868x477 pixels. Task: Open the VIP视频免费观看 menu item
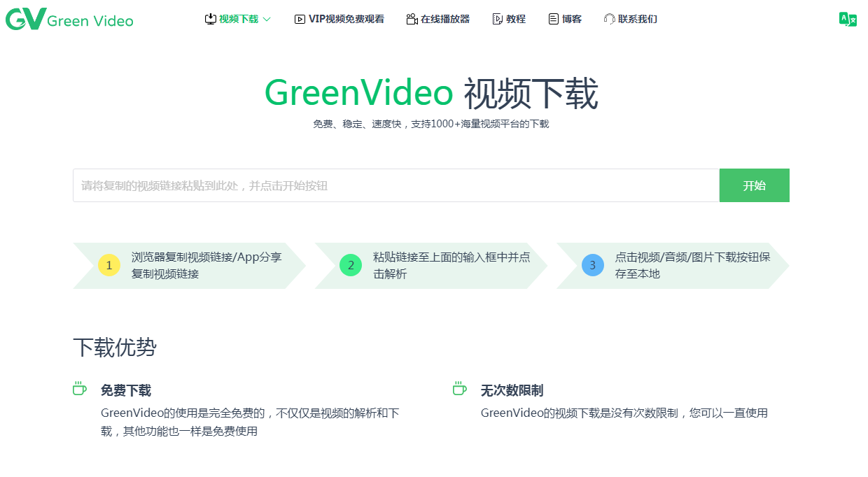[x=346, y=20]
